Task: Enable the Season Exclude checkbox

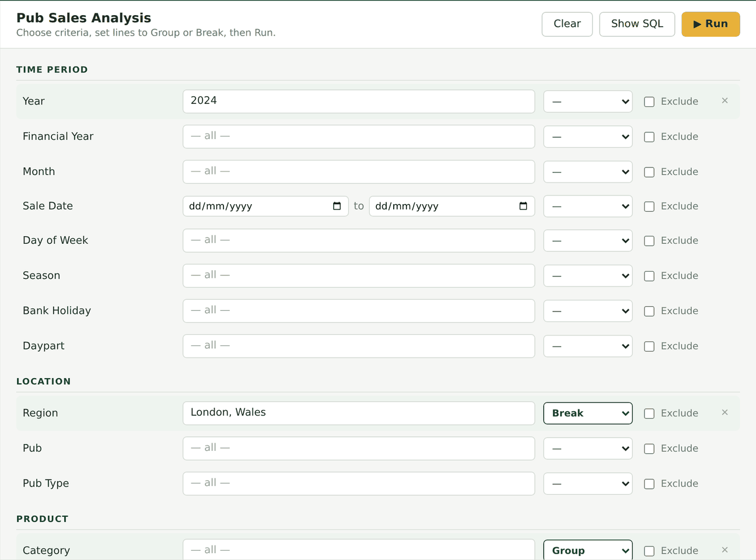Action: point(649,276)
